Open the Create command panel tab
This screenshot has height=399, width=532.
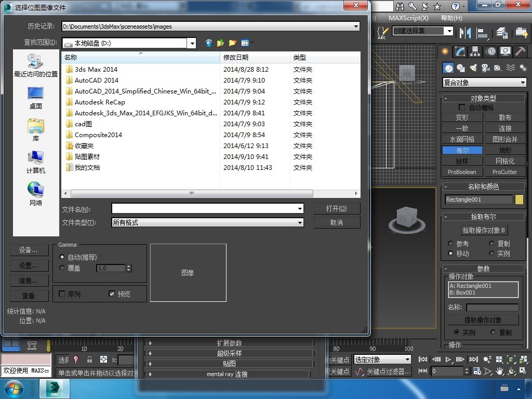[x=445, y=51]
